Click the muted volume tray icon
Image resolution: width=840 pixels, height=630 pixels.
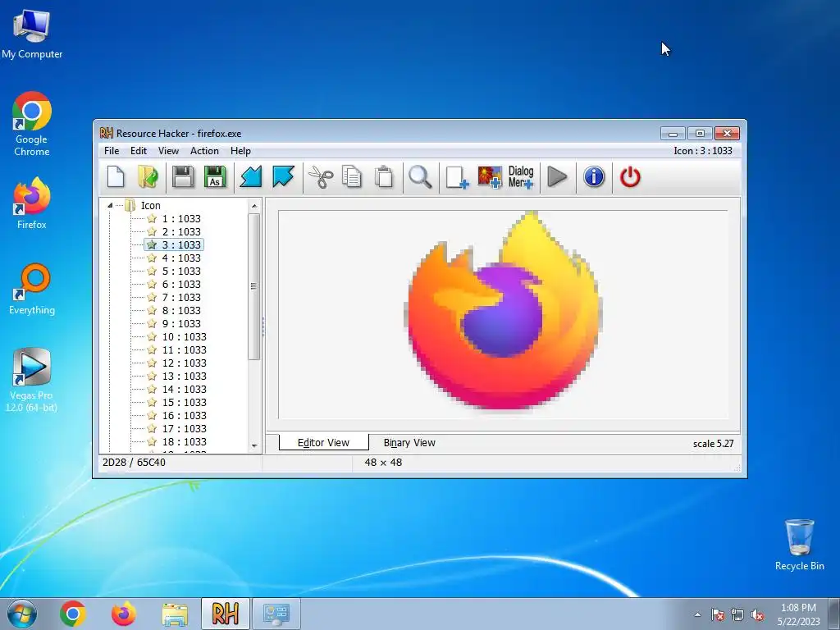coord(757,615)
